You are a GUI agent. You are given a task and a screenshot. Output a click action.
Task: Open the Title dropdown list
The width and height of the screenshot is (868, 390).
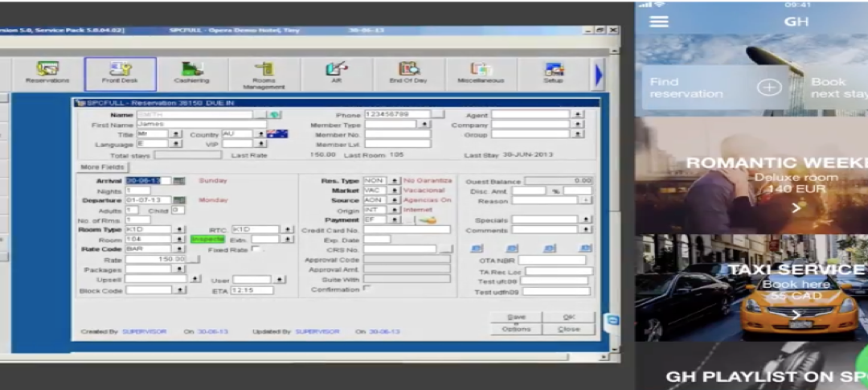176,134
